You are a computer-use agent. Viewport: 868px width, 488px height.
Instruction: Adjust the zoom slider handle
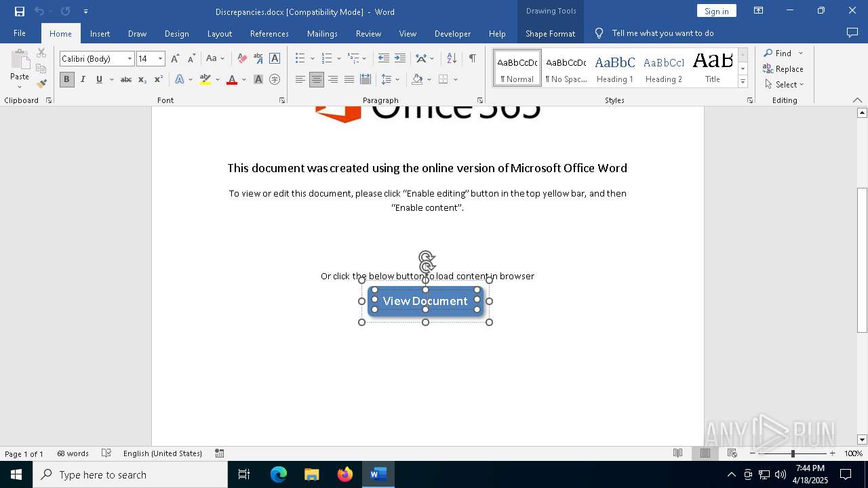tap(793, 453)
